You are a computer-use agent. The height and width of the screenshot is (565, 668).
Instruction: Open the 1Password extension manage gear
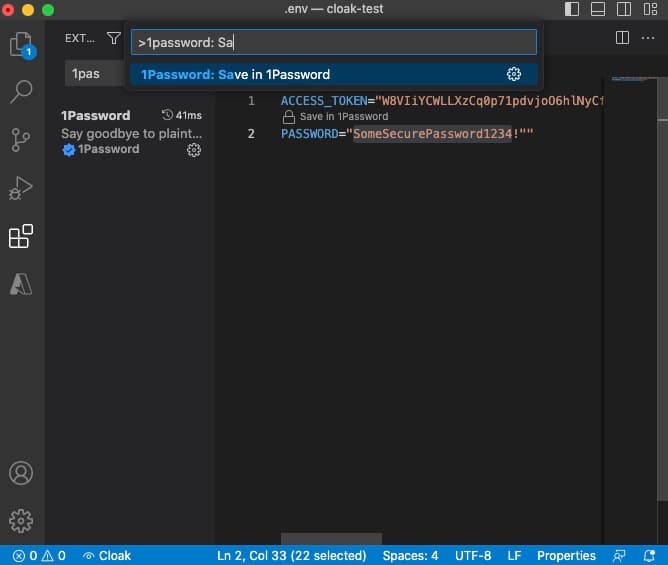(x=194, y=150)
